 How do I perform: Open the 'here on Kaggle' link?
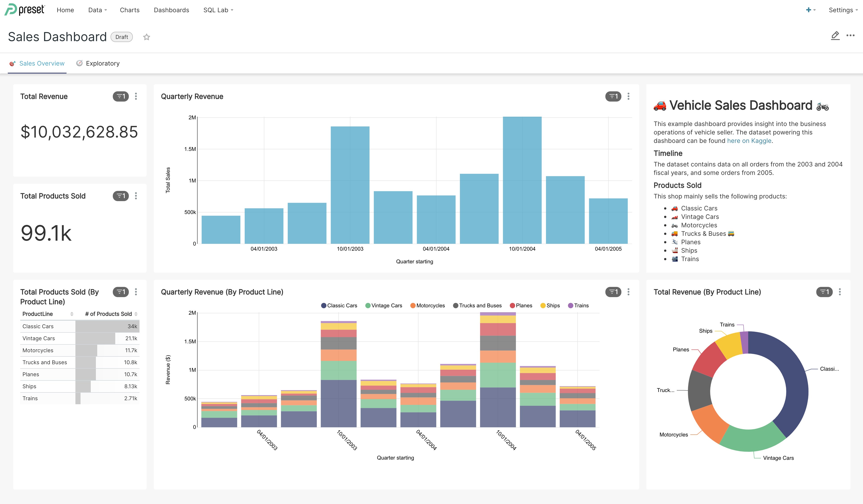click(749, 141)
